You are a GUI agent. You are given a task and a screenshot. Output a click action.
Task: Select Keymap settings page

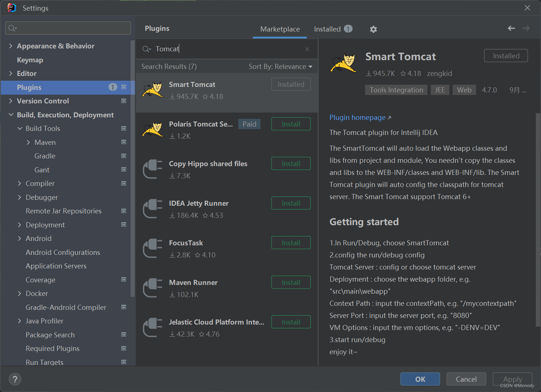[x=30, y=60]
